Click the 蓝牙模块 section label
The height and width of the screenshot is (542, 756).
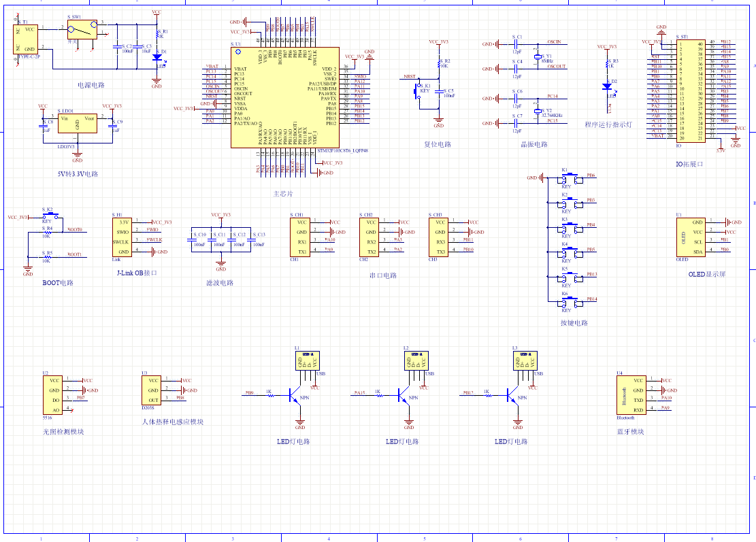coord(631,432)
